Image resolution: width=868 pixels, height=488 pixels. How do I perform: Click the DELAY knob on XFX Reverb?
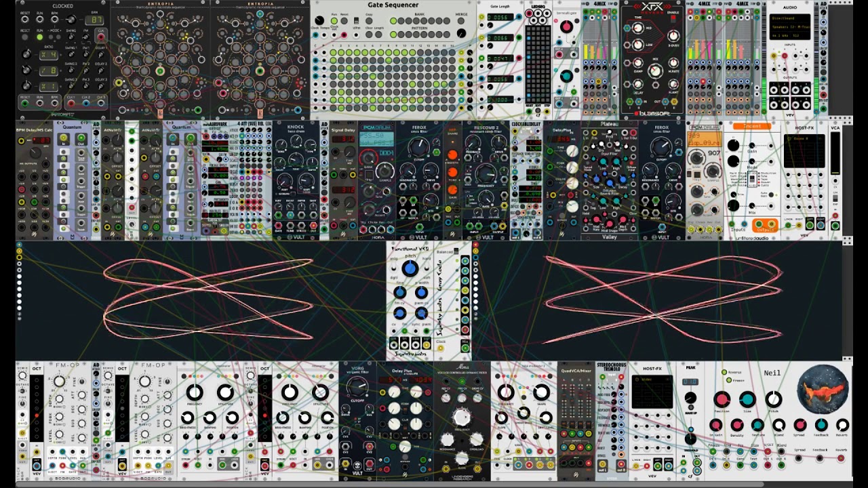(637, 83)
